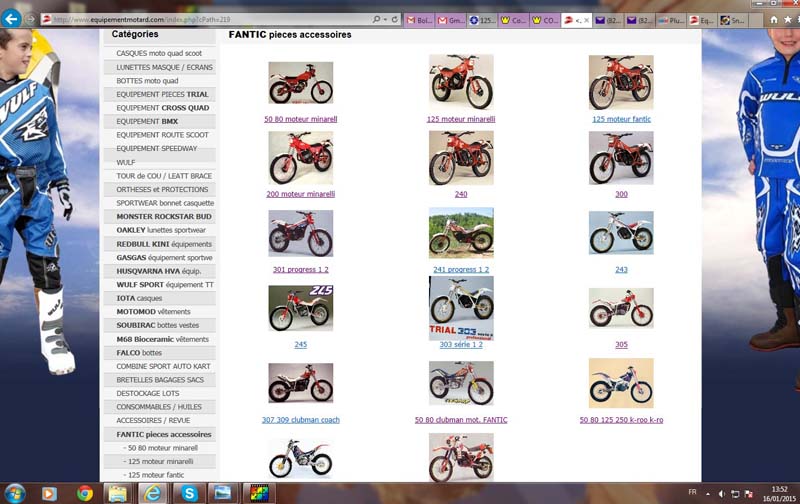
Task: Launch Windows Media Player from taskbar
Action: pos(49,493)
